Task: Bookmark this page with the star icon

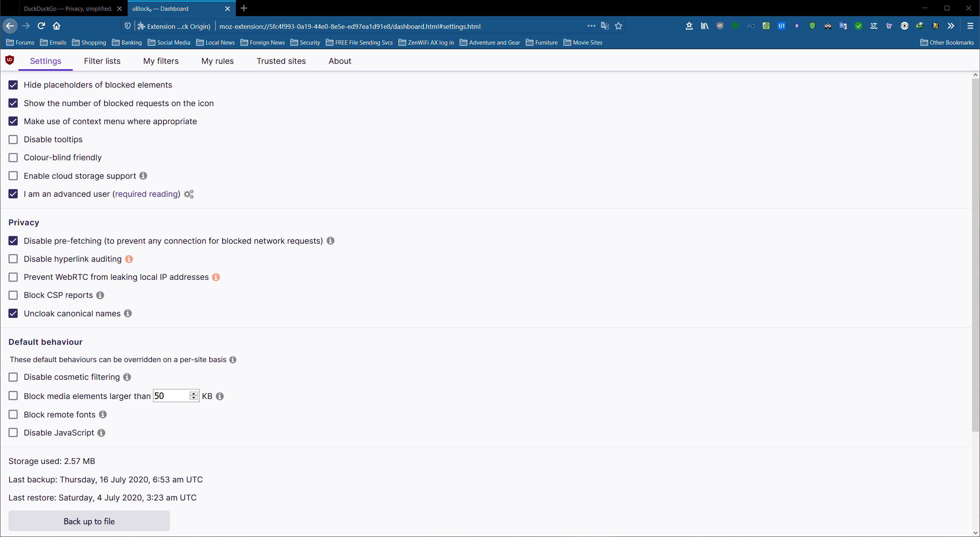Action: coord(618,26)
